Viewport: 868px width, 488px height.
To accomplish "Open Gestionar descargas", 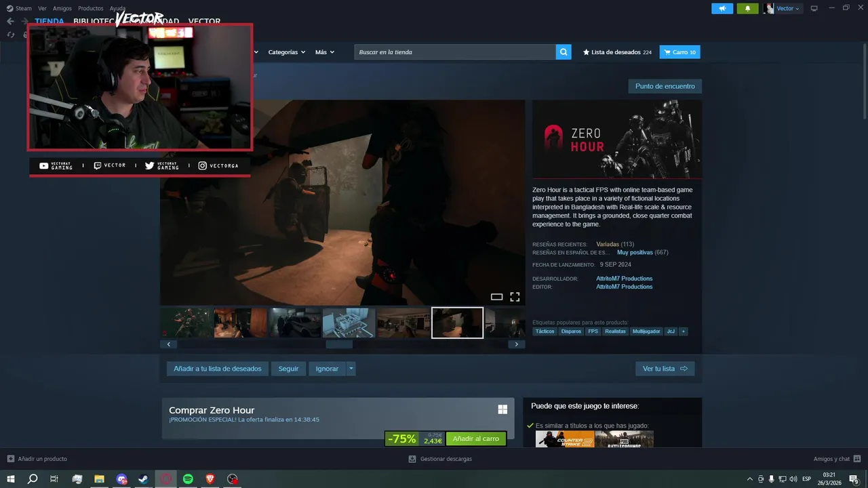I will [440, 459].
